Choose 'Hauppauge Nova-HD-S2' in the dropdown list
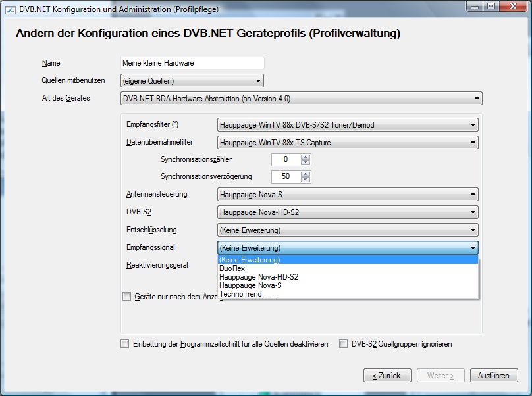The width and height of the screenshot is (532, 396). [258, 277]
